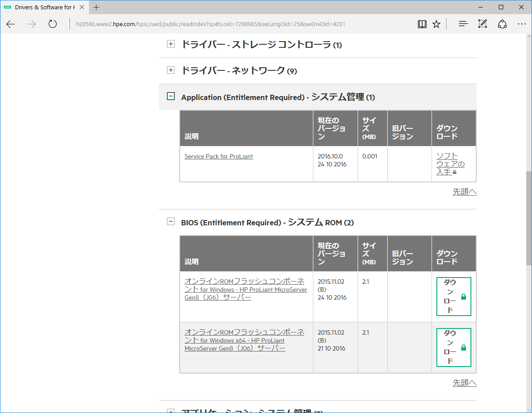
Task: Collapse BIOS (Entitlement Required) section
Action: click(171, 222)
